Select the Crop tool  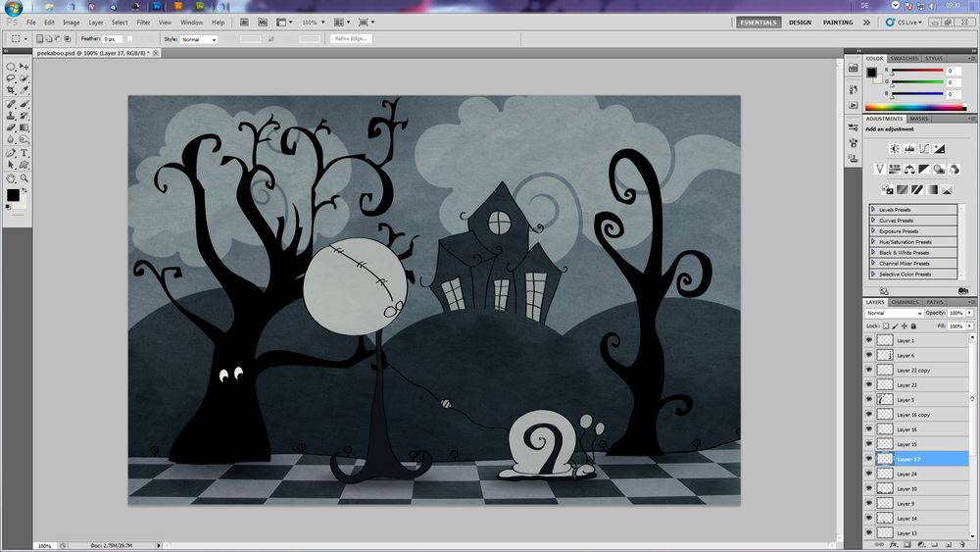click(x=11, y=90)
